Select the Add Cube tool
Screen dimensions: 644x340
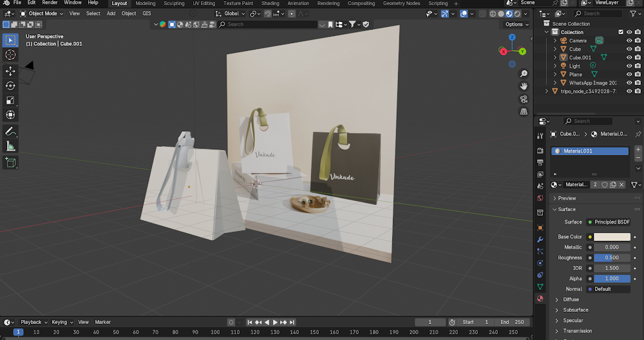10,163
